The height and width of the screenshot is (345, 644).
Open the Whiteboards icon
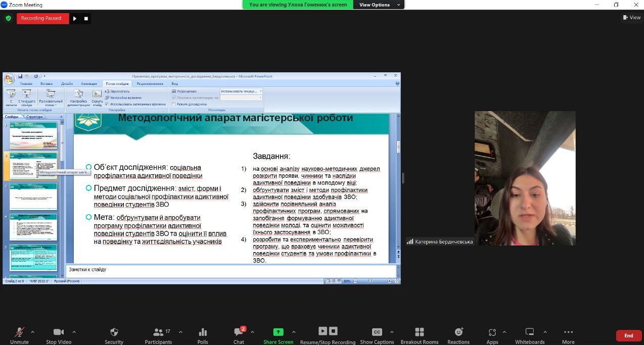pyautogui.click(x=530, y=332)
